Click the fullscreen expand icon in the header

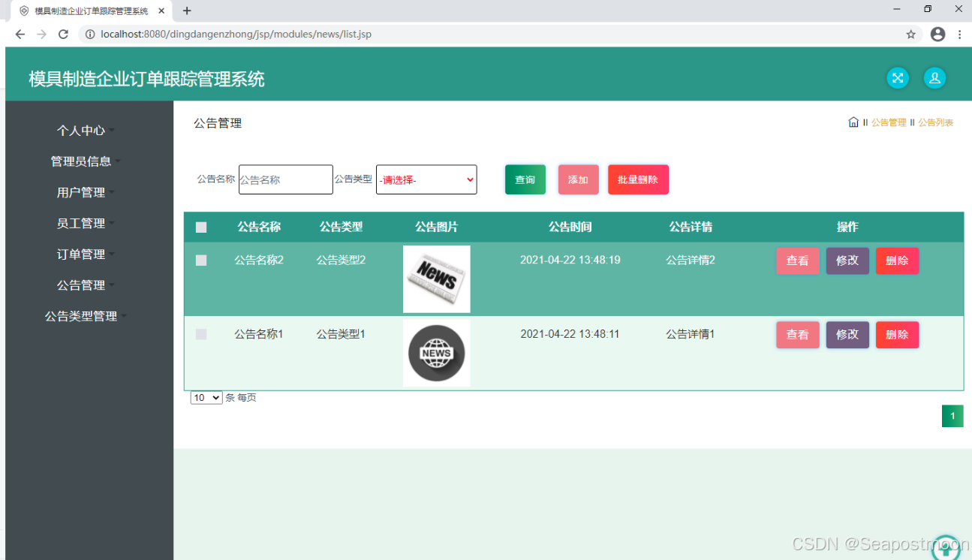coord(898,78)
